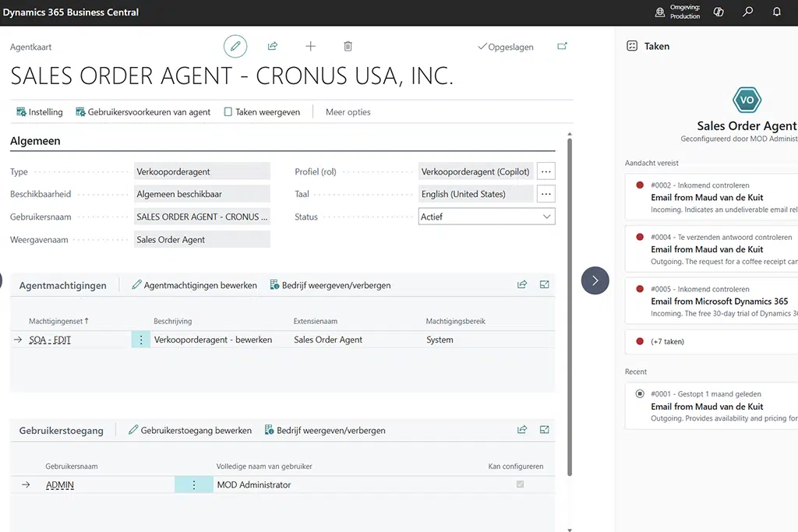Open row menu for ADMIN user

coord(194,484)
